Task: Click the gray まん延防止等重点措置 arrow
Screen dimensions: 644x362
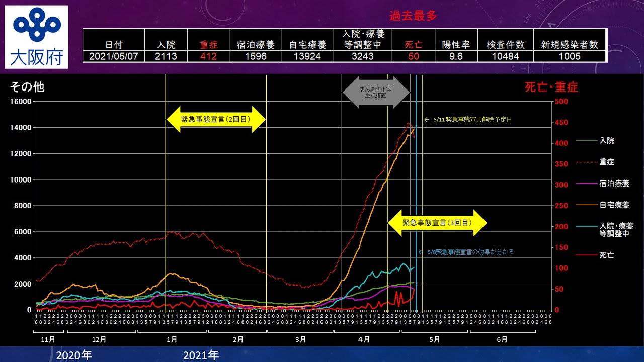Action: click(x=376, y=92)
